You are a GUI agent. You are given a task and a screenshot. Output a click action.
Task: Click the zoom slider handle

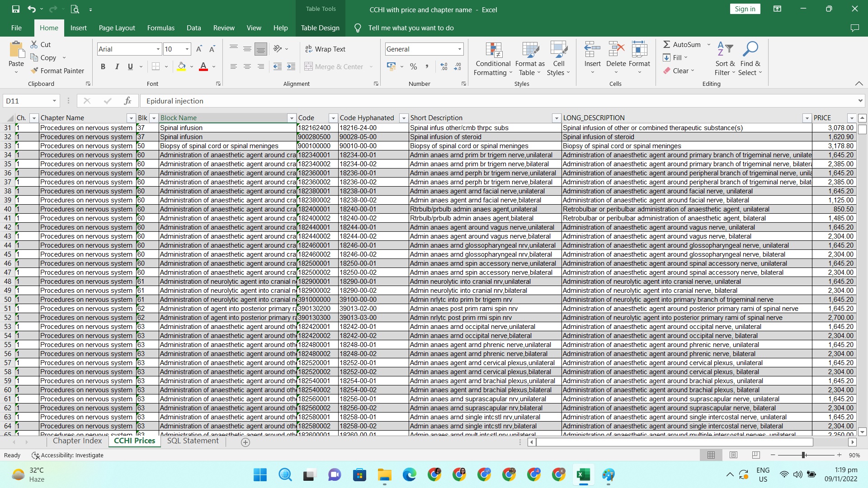[x=803, y=455]
